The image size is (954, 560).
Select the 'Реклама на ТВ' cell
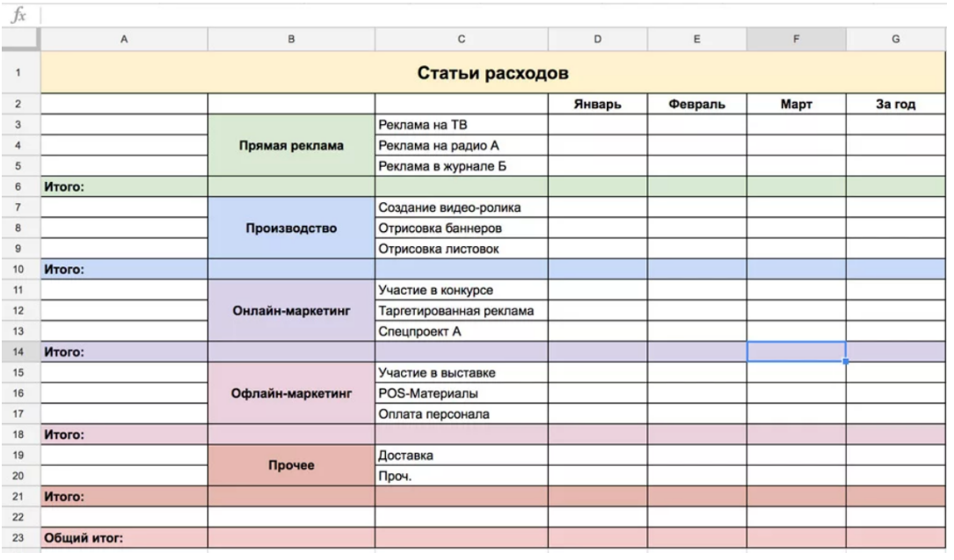[462, 125]
